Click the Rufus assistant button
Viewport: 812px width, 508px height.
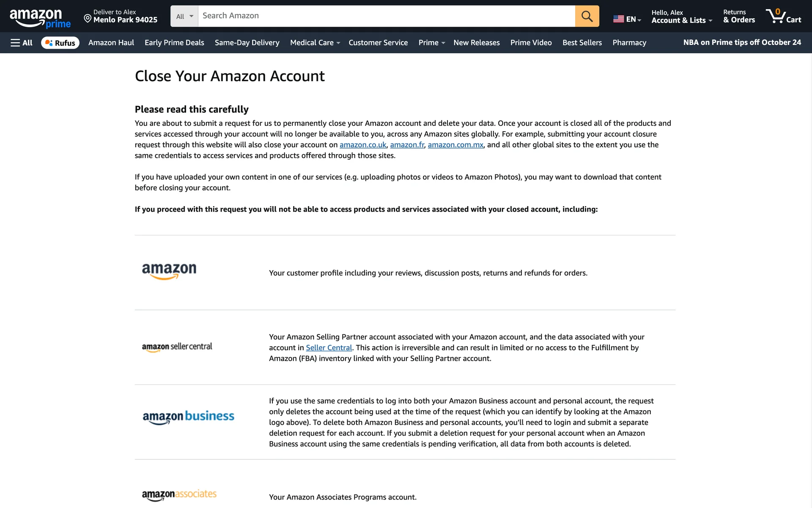[x=60, y=43]
